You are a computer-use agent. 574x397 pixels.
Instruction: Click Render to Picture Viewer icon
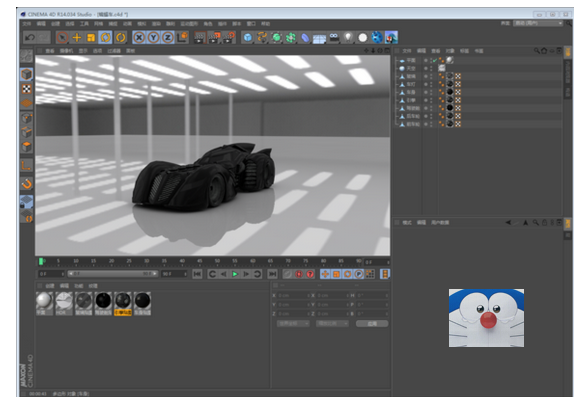215,37
